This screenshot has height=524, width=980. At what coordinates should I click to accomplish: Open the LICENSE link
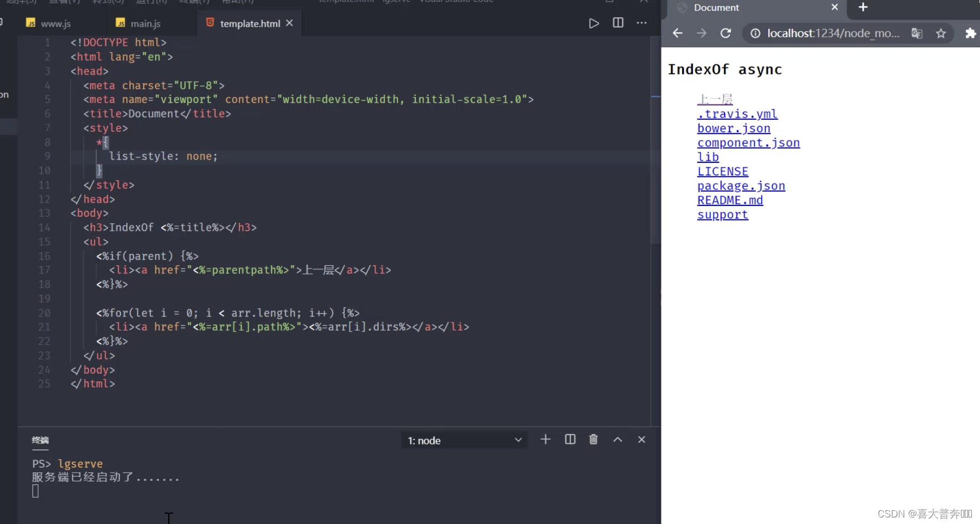point(722,172)
